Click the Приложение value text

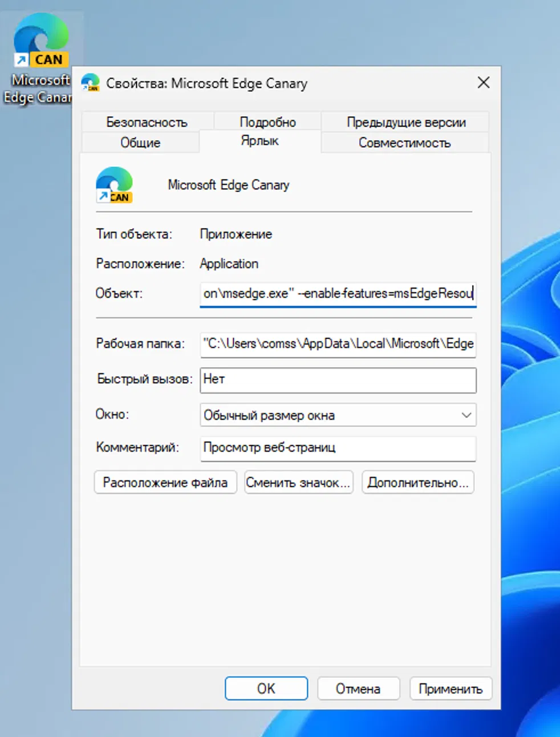pyautogui.click(x=236, y=234)
